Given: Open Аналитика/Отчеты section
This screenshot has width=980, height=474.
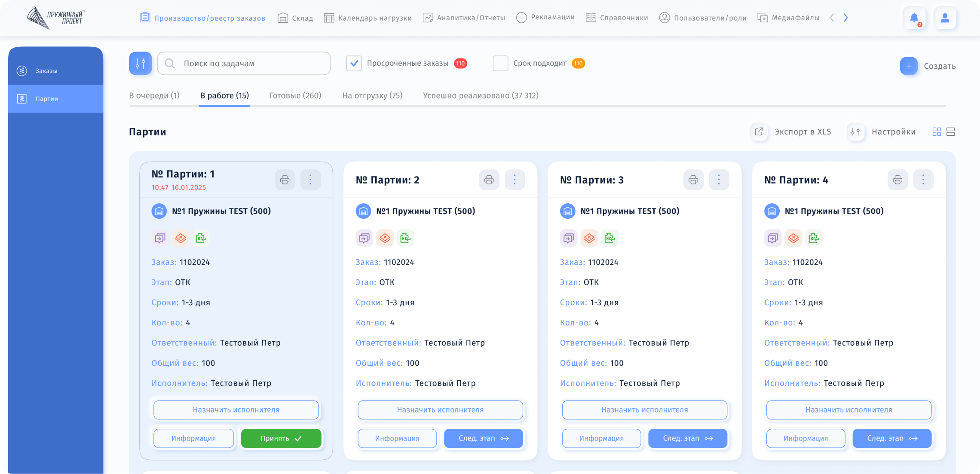Looking at the screenshot, I should [x=464, y=18].
